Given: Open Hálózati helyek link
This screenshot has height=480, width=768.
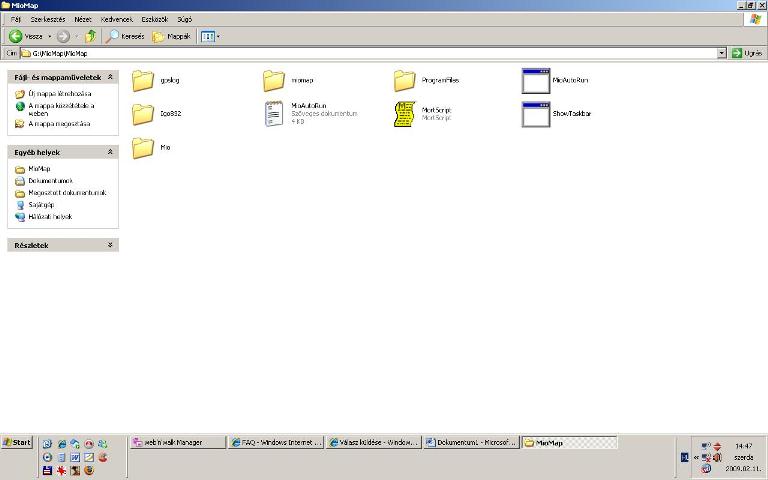Looking at the screenshot, I should (50, 216).
